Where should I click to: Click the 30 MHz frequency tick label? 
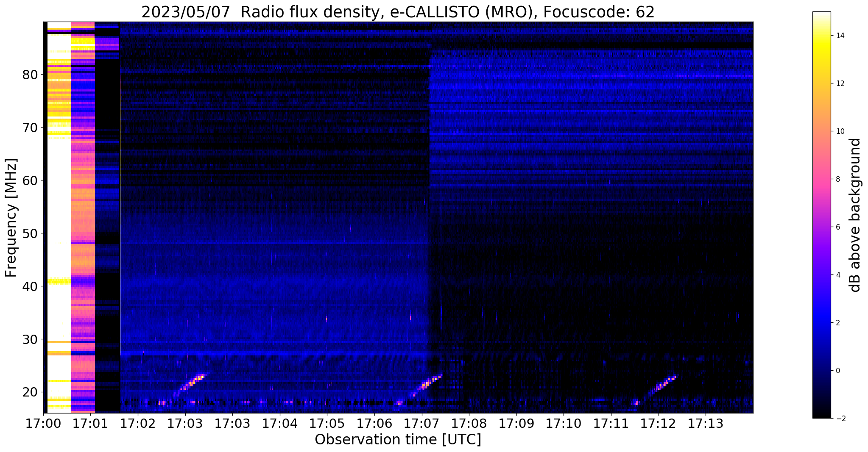click(x=30, y=339)
